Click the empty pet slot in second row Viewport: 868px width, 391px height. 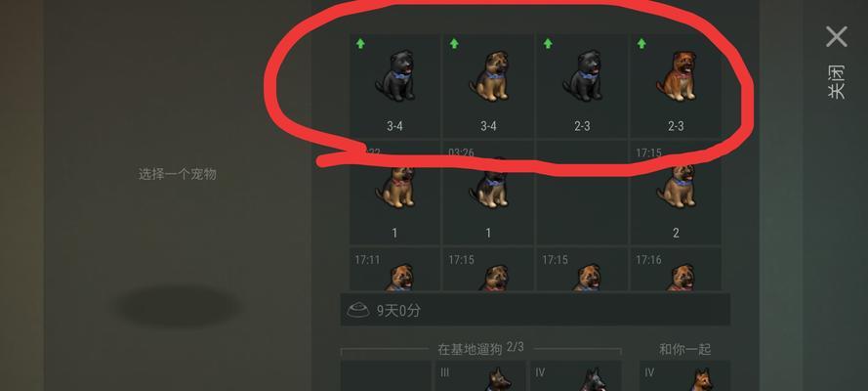[582, 193]
